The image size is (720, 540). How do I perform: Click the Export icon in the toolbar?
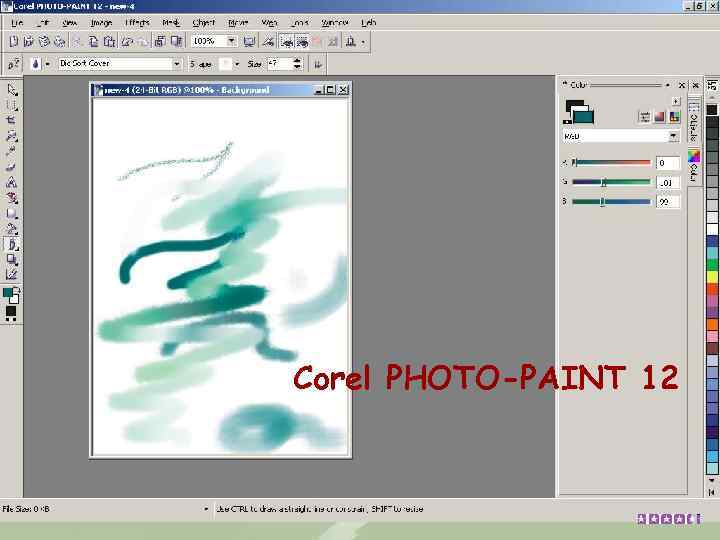coord(176,42)
